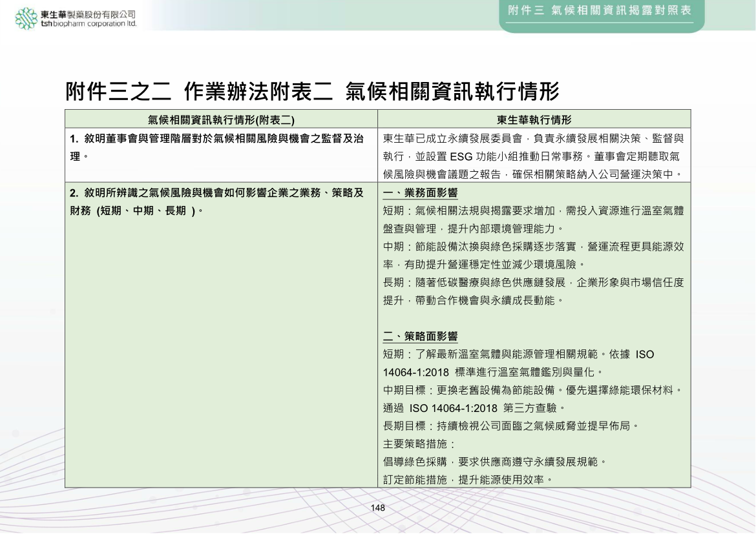This screenshot has height=534, width=756.
Task: Click the 二、策略面影響 underlined heading
Action: click(420, 336)
